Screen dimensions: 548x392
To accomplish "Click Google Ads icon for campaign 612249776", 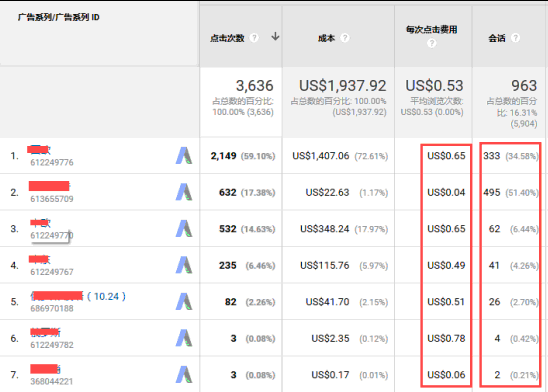I will pyautogui.click(x=184, y=156).
